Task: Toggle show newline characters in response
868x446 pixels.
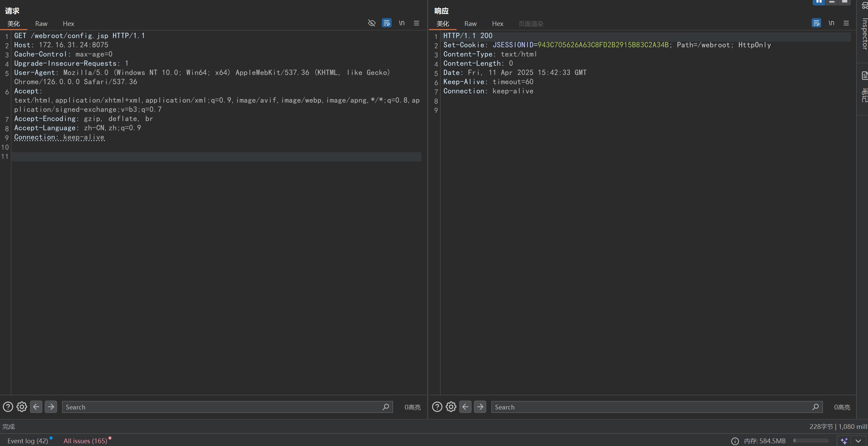Action: [x=831, y=23]
